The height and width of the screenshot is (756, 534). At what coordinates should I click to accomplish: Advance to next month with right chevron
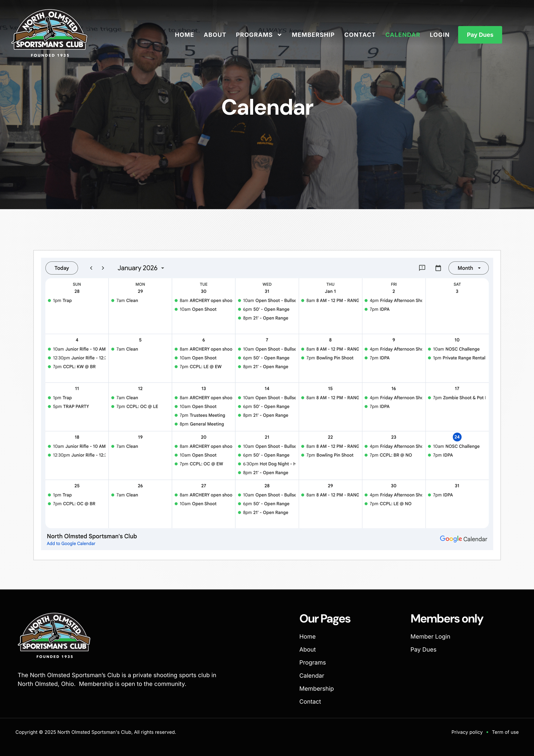(x=103, y=268)
